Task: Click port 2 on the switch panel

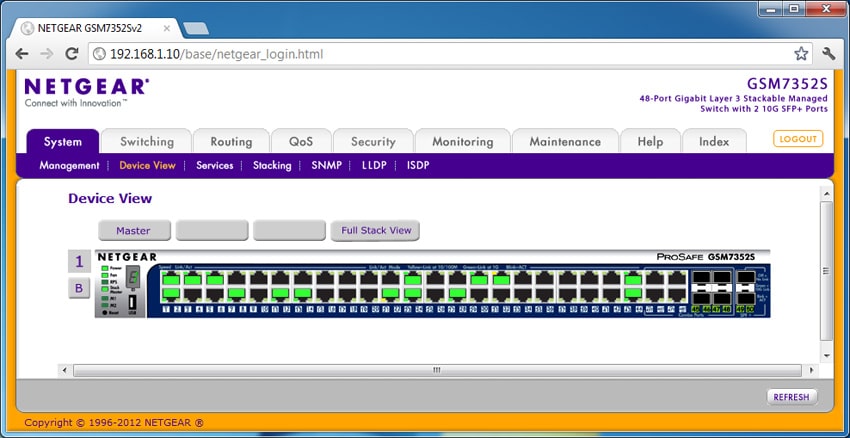Action: (171, 294)
